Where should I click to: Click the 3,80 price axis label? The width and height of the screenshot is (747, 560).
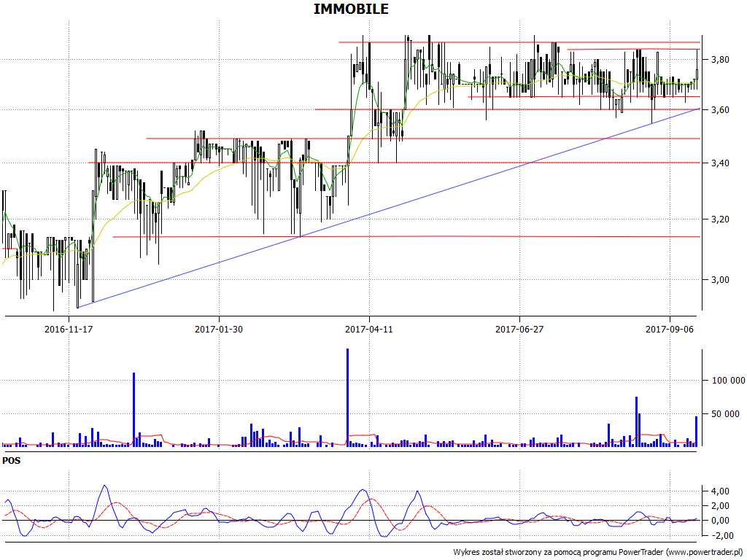pos(720,60)
